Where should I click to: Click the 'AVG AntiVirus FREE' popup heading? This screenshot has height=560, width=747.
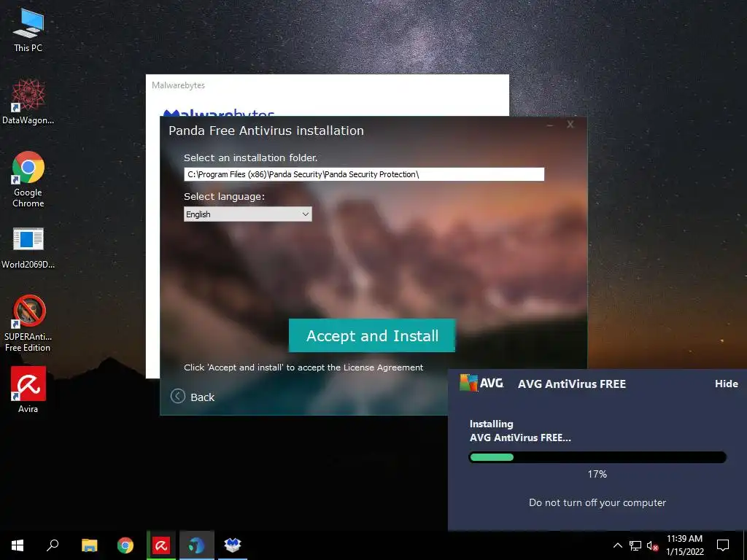572,384
